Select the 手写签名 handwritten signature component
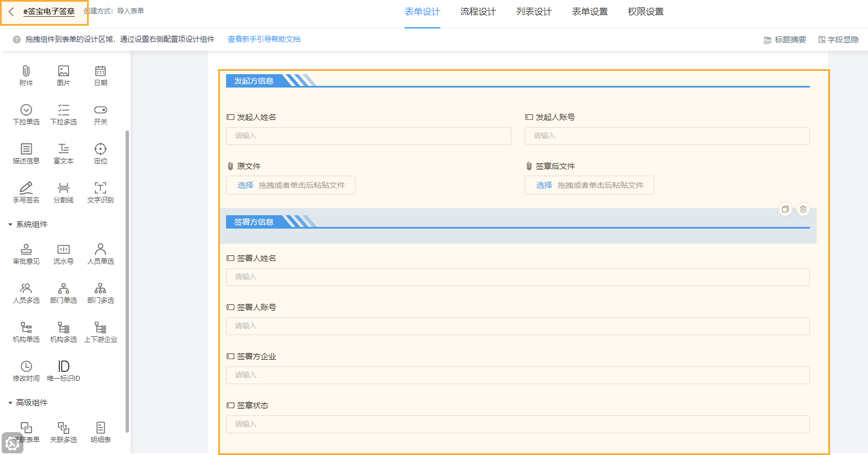Image resolution: width=868 pixels, height=455 pixels. pos(26,192)
